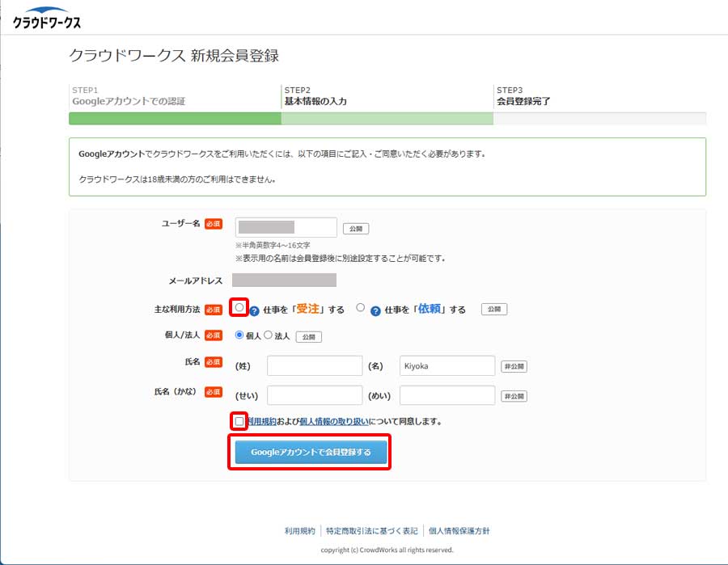Click the STEP2 基本情報の入力 step label
The height and width of the screenshot is (565, 728).
pyautogui.click(x=315, y=101)
